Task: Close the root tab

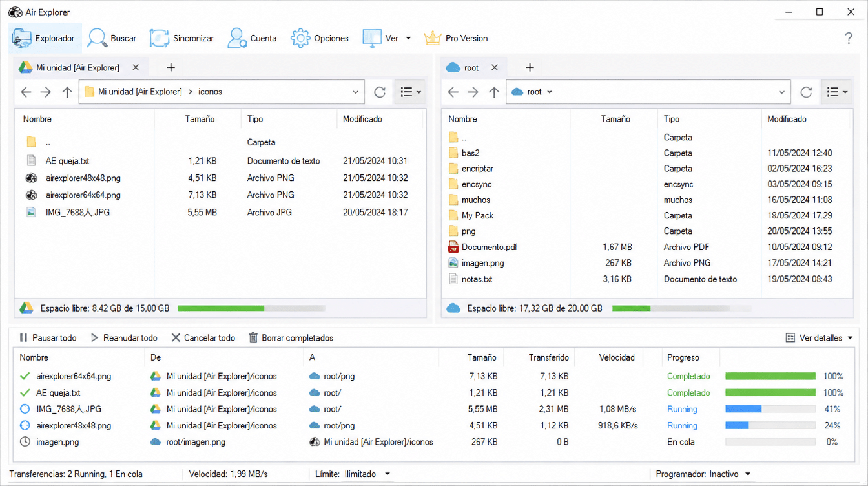Action: point(495,67)
